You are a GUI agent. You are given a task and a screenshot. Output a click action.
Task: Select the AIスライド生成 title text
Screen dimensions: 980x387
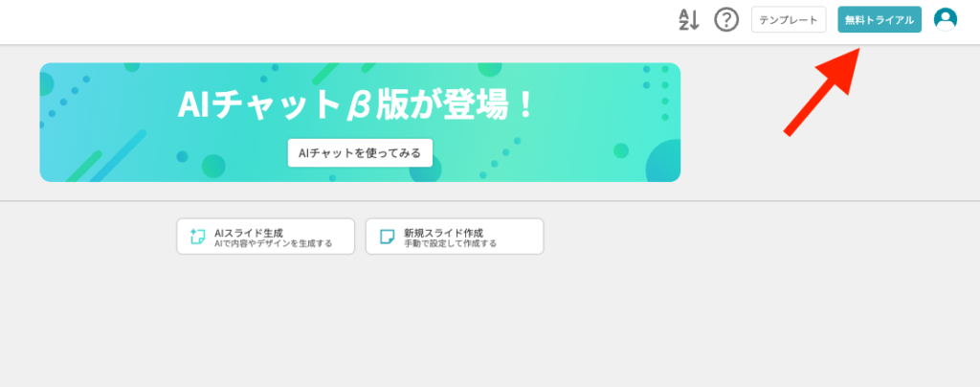[249, 233]
